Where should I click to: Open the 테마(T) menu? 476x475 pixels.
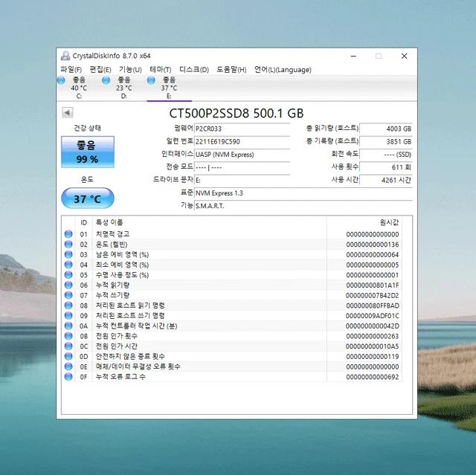click(161, 69)
